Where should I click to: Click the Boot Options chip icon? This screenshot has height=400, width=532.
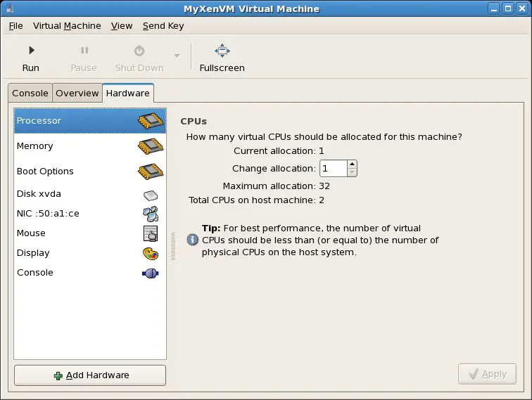coord(151,172)
